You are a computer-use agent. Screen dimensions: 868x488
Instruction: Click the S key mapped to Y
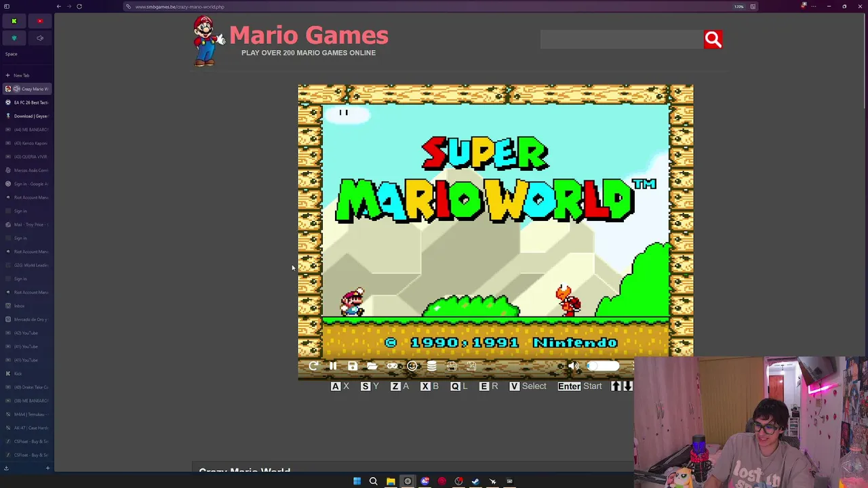(x=366, y=386)
